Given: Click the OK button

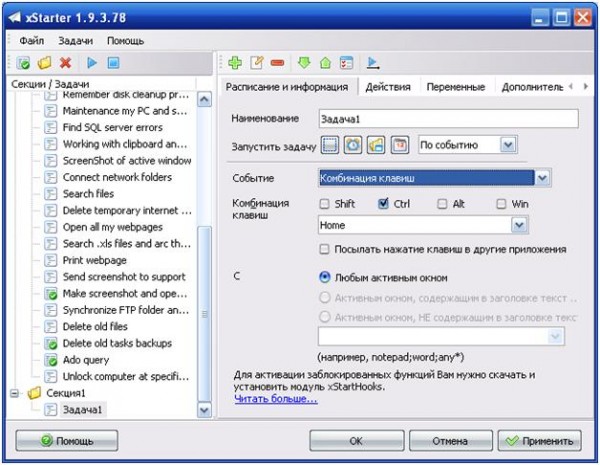Looking at the screenshot, I should (x=357, y=441).
